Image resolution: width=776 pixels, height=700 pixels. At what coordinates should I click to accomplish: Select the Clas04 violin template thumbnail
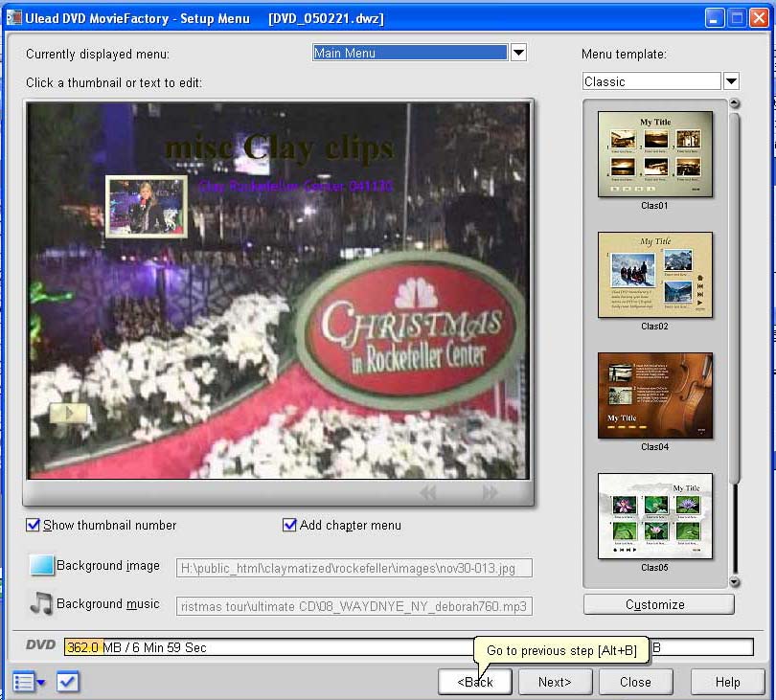click(654, 395)
